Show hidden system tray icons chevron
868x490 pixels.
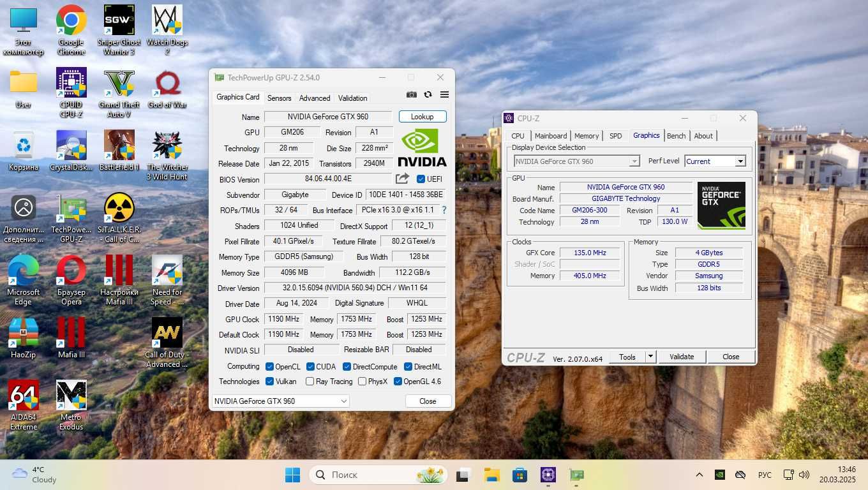pyautogui.click(x=700, y=475)
